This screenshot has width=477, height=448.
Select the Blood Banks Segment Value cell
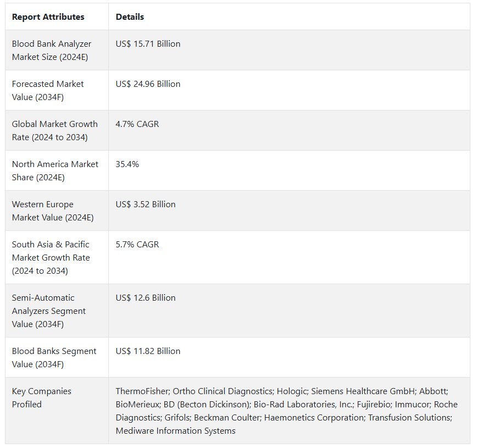54,357
